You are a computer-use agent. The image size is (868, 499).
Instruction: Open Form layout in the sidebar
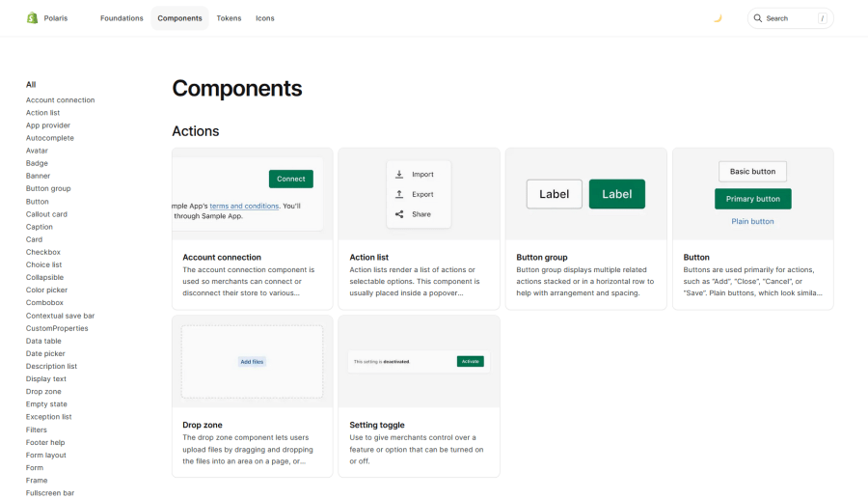(x=46, y=456)
